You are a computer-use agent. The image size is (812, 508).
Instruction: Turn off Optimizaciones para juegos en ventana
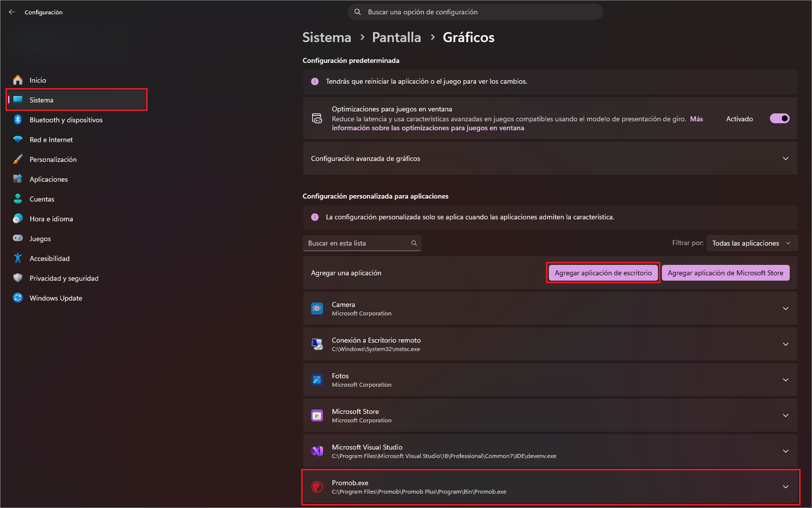point(779,118)
